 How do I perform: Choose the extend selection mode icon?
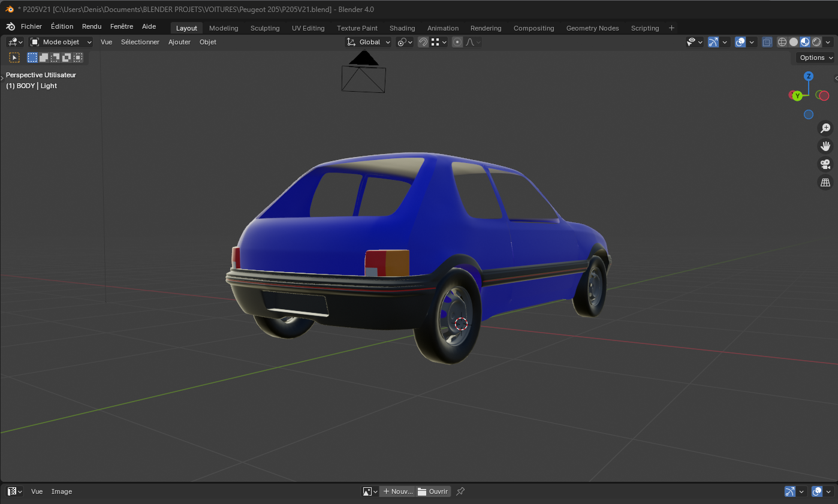click(x=44, y=58)
